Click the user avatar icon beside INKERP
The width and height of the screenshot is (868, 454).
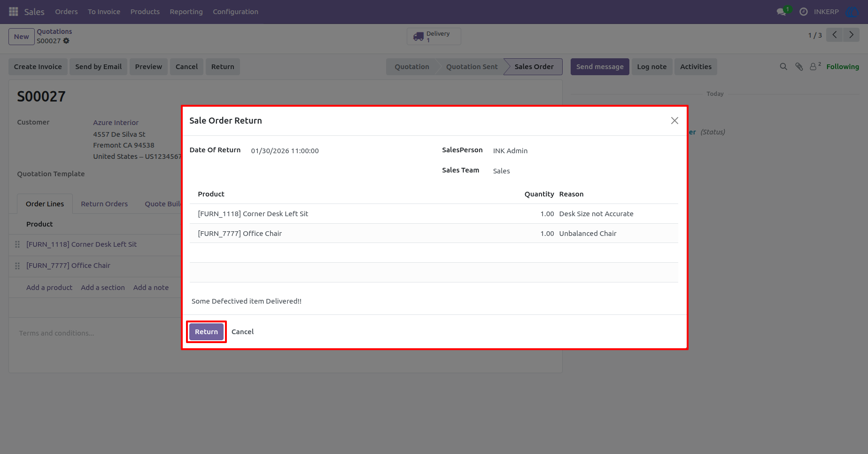(852, 12)
